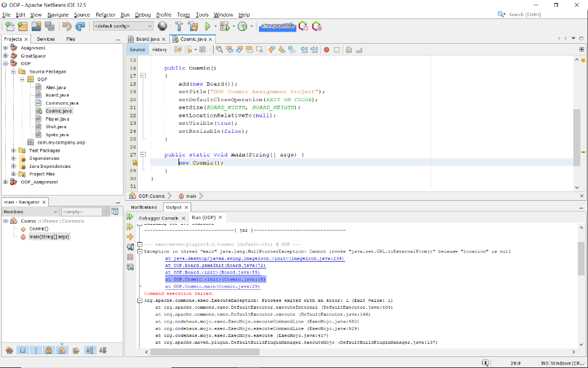Click the memory usage heap bar
The width and height of the screenshot is (588, 368).
[277, 26]
